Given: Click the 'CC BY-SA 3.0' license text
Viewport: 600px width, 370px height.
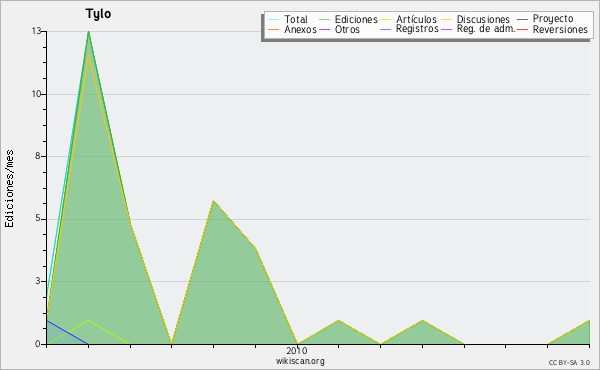Looking at the screenshot, I should click(x=569, y=363).
